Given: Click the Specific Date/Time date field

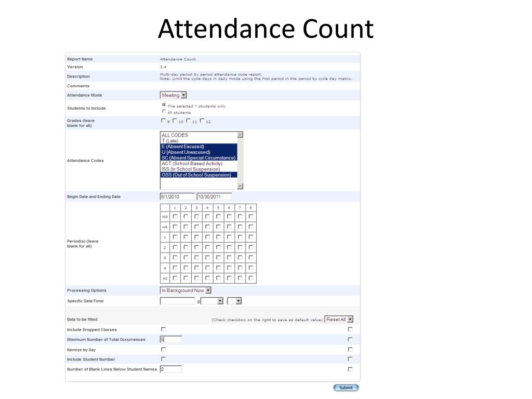Looking at the screenshot, I should 178,301.
